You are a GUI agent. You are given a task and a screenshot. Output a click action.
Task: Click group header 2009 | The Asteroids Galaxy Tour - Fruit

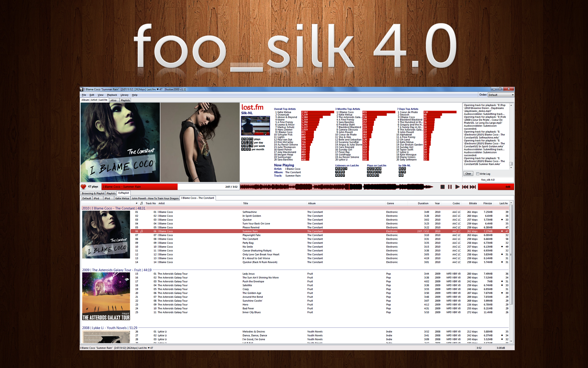tap(117, 270)
